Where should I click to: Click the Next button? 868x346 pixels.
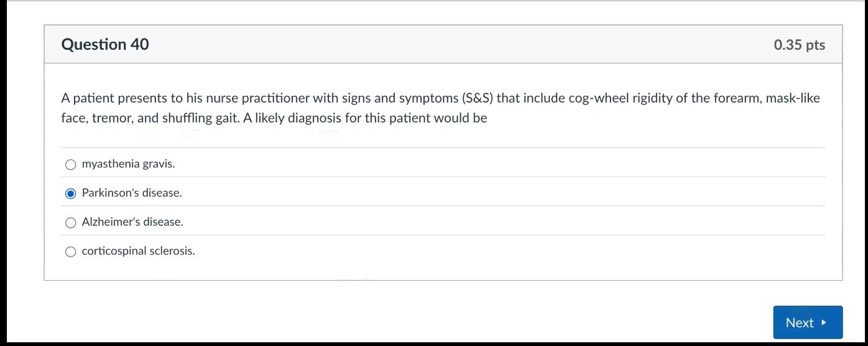807,322
